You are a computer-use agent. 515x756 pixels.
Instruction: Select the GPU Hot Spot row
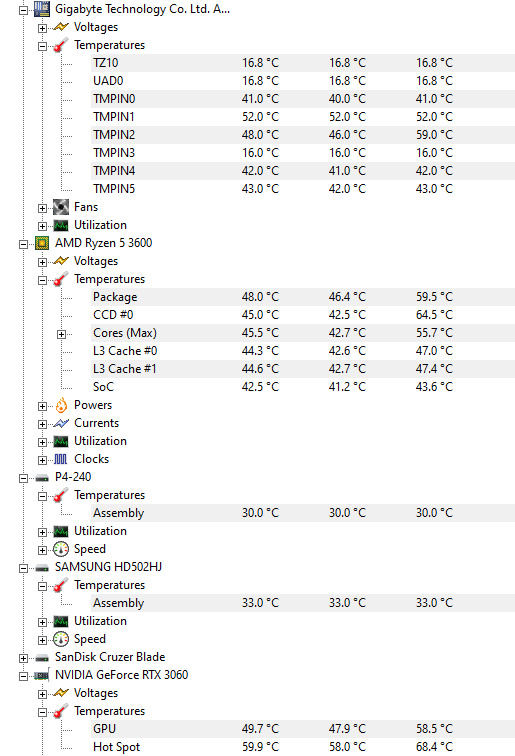(303, 747)
